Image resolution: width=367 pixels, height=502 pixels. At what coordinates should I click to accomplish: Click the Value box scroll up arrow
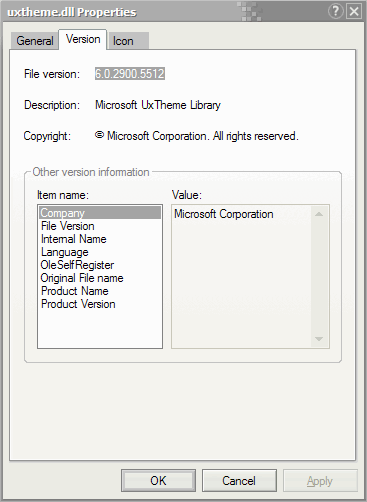click(x=319, y=214)
